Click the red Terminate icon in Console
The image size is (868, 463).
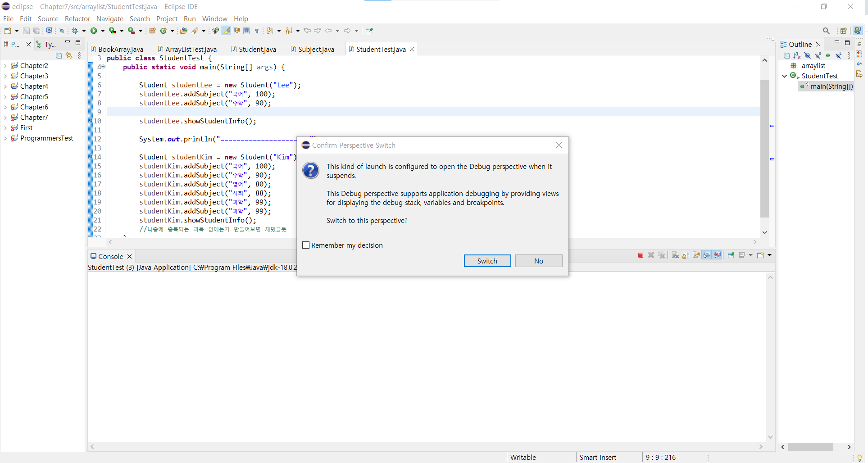coord(641,255)
